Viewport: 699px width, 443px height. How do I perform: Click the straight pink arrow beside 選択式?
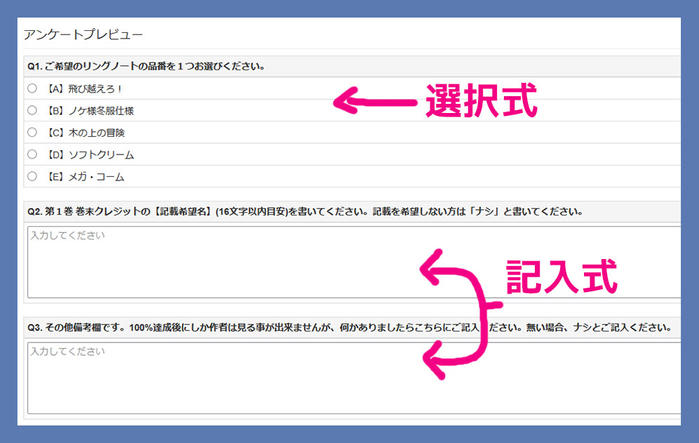[x=373, y=100]
